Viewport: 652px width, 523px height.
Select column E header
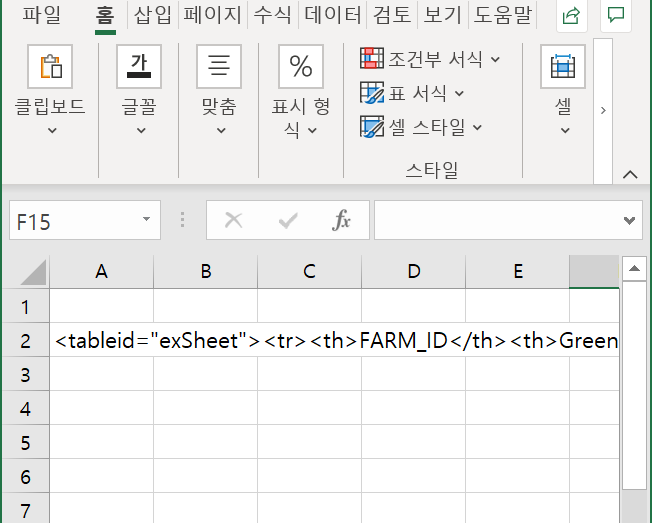click(x=518, y=272)
